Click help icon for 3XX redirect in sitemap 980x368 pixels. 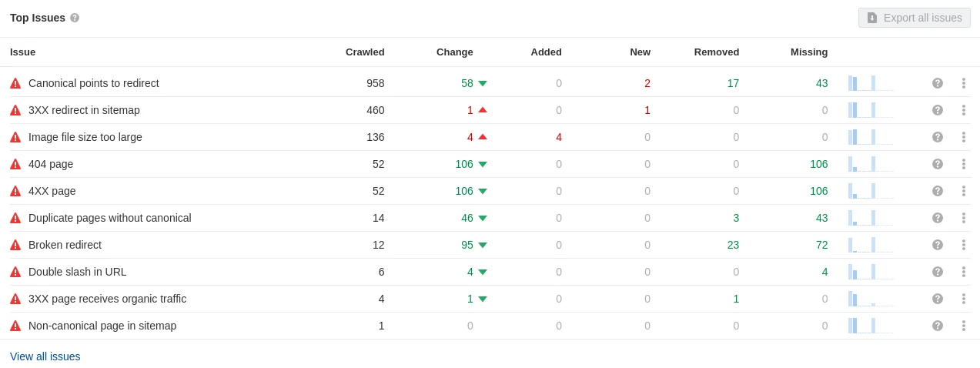(938, 110)
